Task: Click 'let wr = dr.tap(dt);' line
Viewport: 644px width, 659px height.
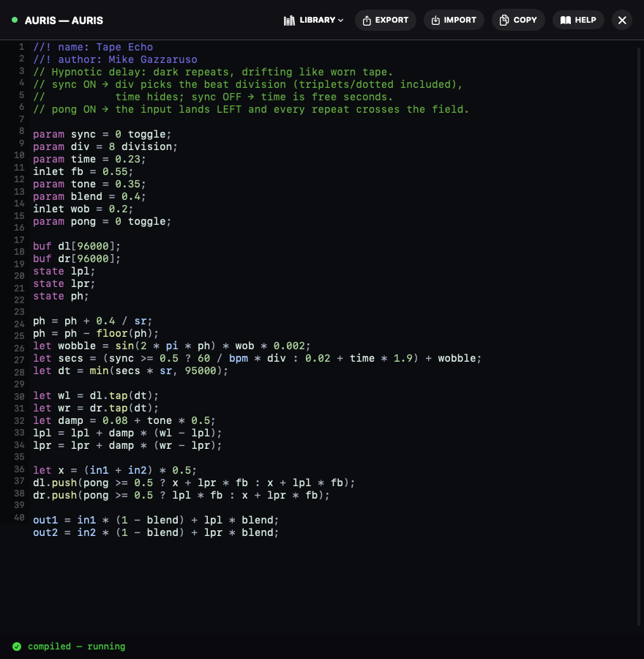Action: pyautogui.click(x=96, y=409)
